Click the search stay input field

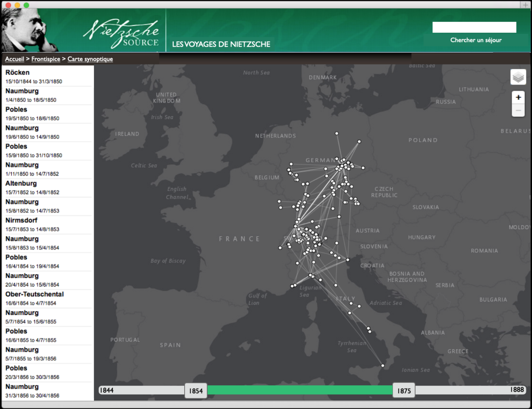coord(474,27)
